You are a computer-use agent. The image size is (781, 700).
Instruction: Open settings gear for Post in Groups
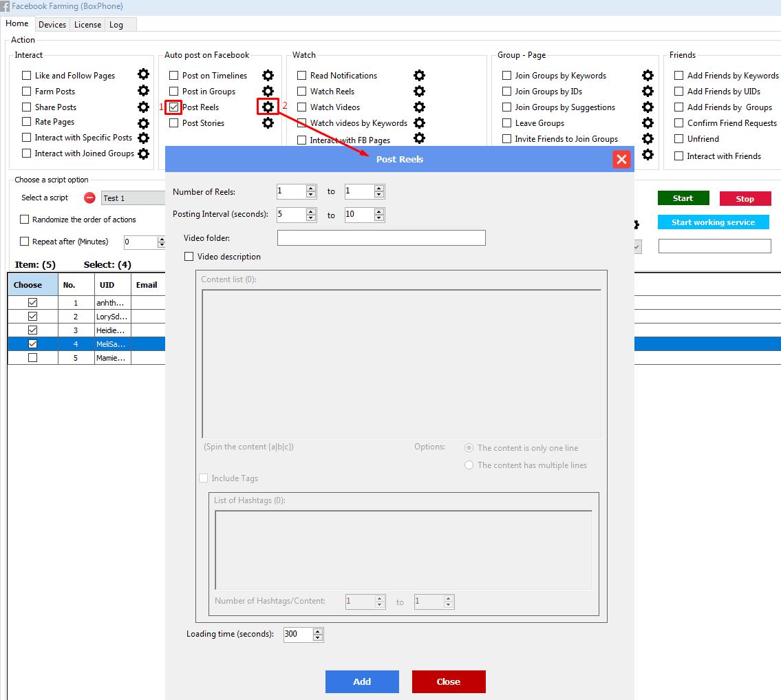(268, 91)
